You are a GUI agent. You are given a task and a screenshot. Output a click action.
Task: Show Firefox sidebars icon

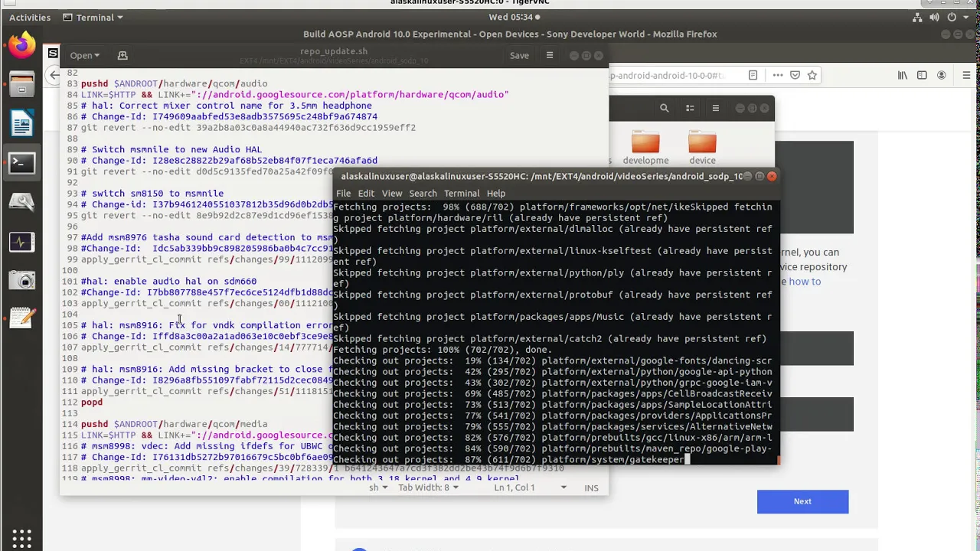click(922, 75)
